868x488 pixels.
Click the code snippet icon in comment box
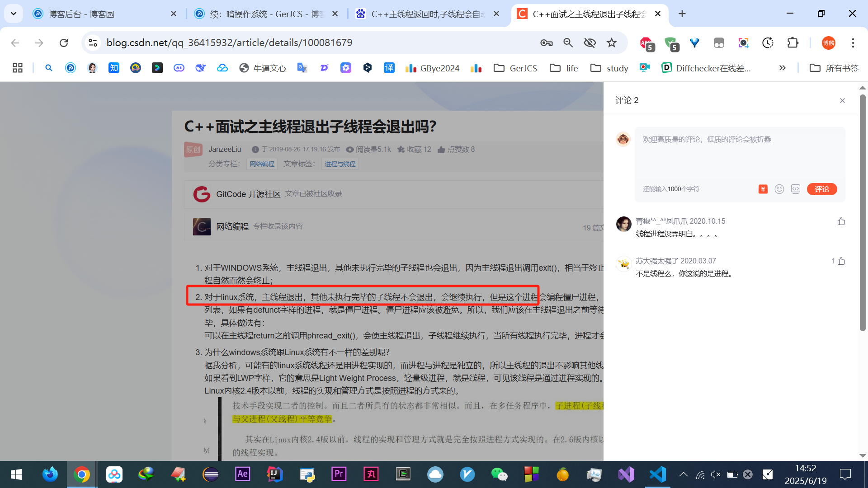796,189
